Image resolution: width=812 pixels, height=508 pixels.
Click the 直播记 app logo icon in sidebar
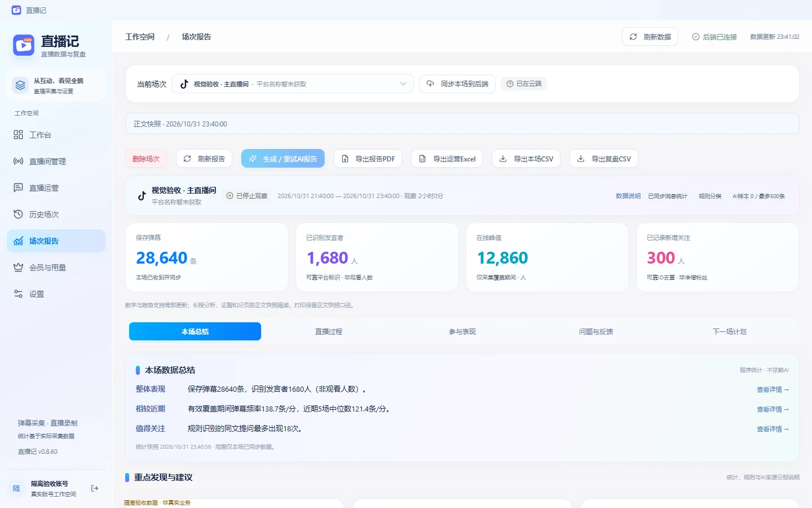tap(24, 45)
